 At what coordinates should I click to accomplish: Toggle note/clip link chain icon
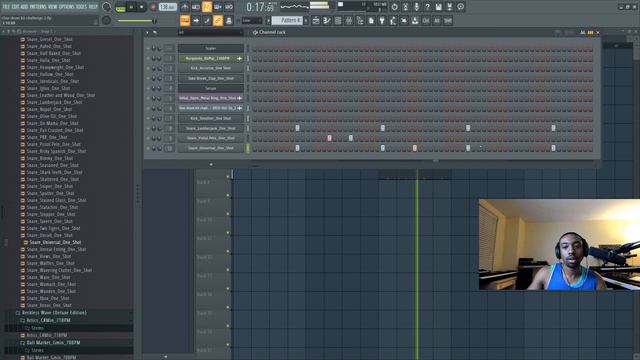[218, 20]
